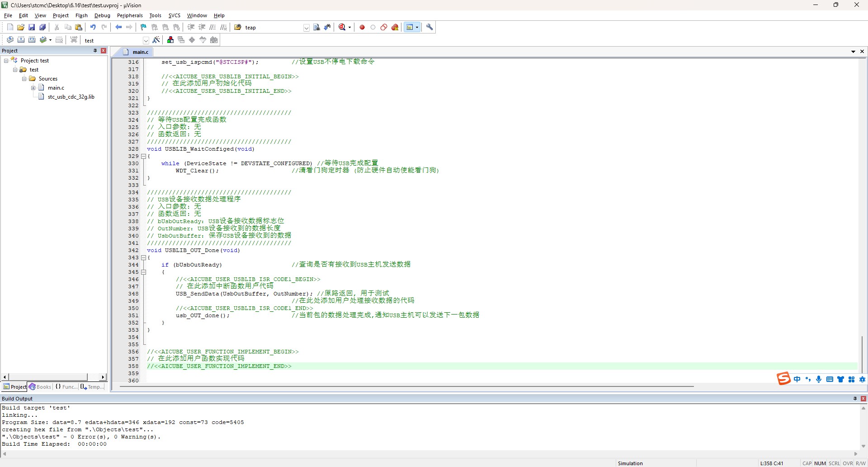Collapse the 'Project: test' tree node

6,61
